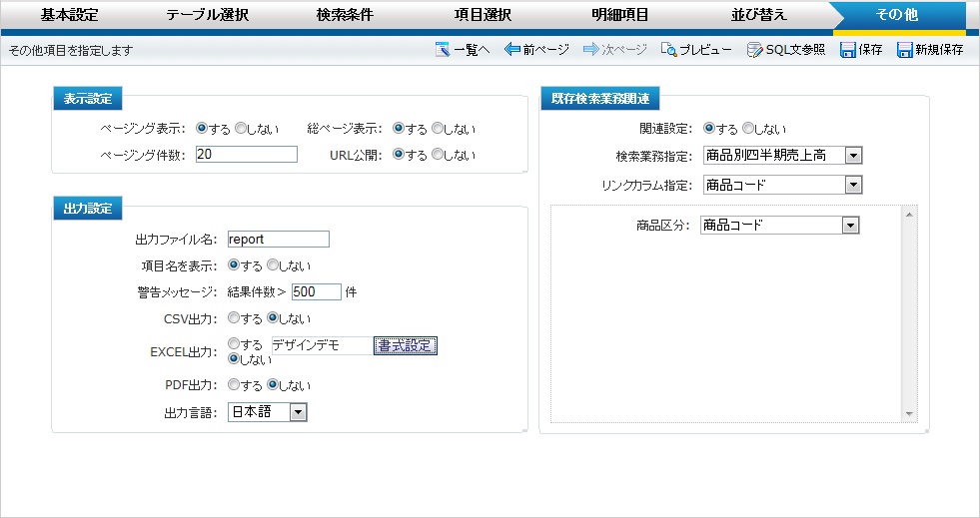
Task: Click the 前ページ label in the toolbar
Action: click(546, 49)
